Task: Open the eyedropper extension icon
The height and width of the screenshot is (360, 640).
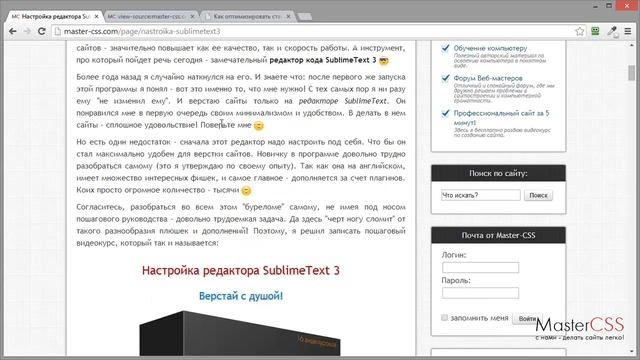Action: [x=612, y=31]
